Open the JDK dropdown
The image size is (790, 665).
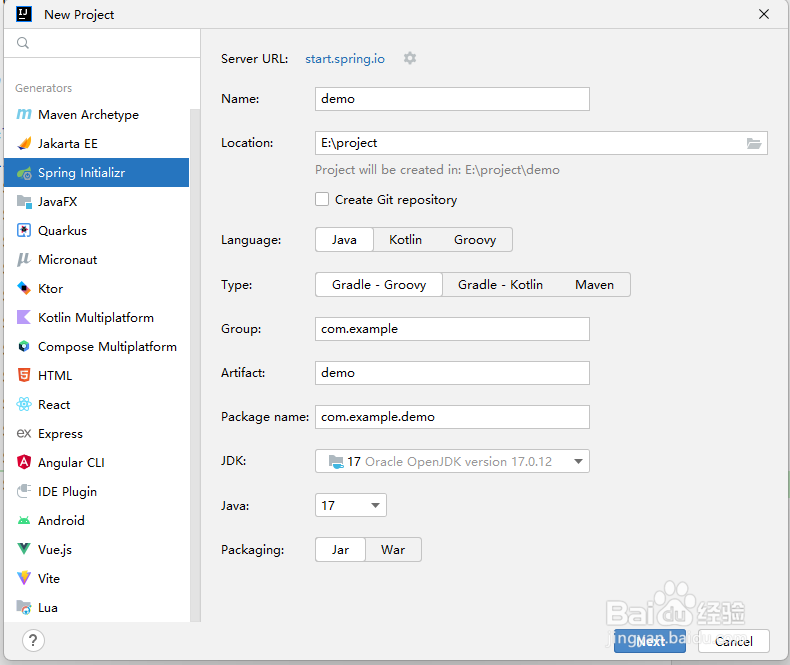[x=452, y=461]
